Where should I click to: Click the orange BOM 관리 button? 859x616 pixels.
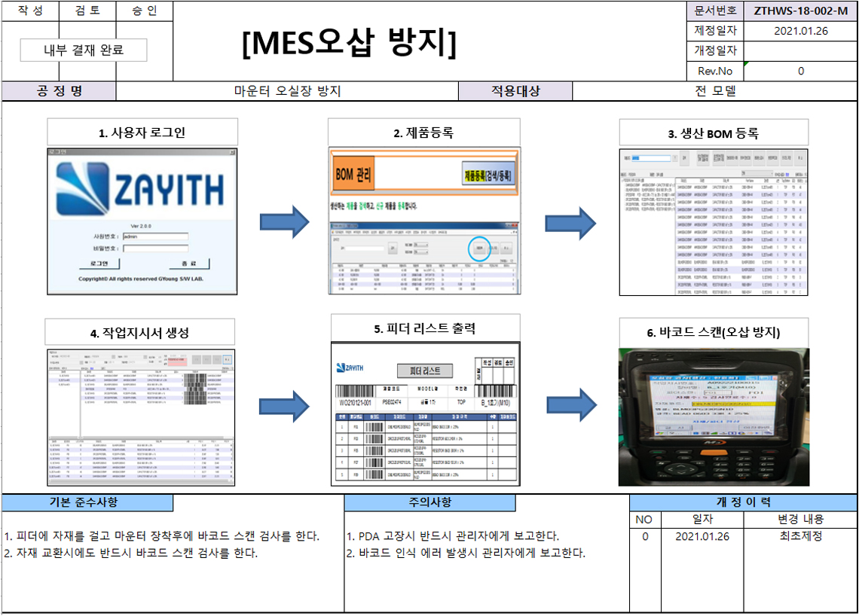coord(353,177)
